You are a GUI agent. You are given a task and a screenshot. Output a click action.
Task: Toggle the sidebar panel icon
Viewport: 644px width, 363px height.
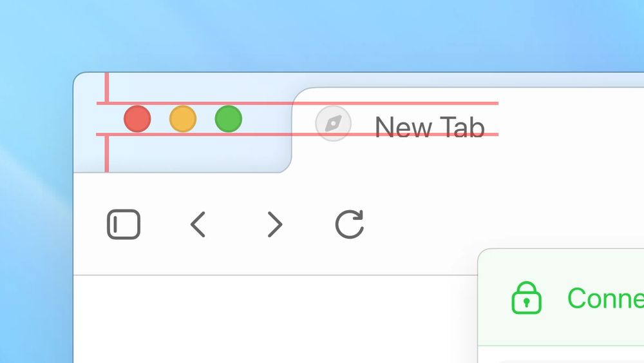[x=124, y=224]
